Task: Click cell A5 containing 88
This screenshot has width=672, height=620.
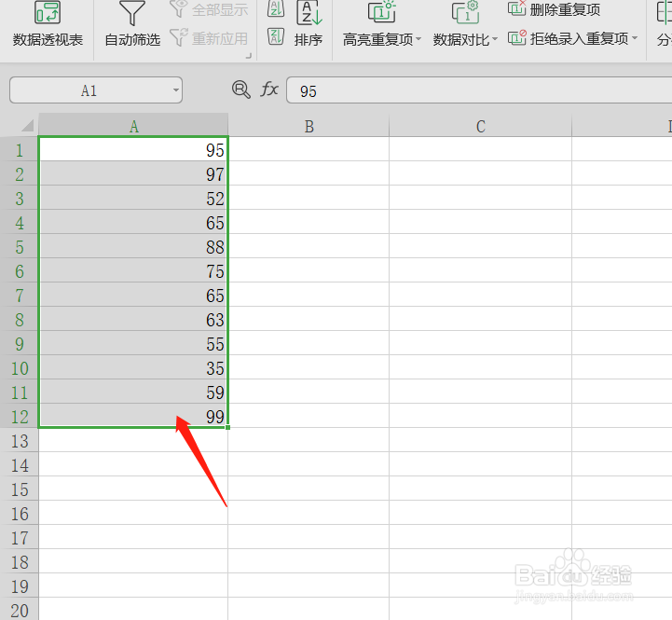Action: click(133, 246)
